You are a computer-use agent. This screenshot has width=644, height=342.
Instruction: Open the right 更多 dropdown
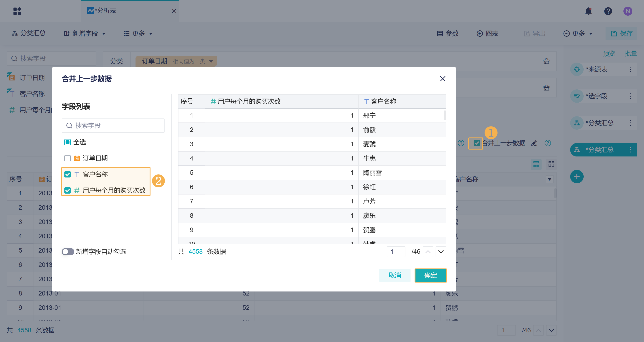pos(578,33)
